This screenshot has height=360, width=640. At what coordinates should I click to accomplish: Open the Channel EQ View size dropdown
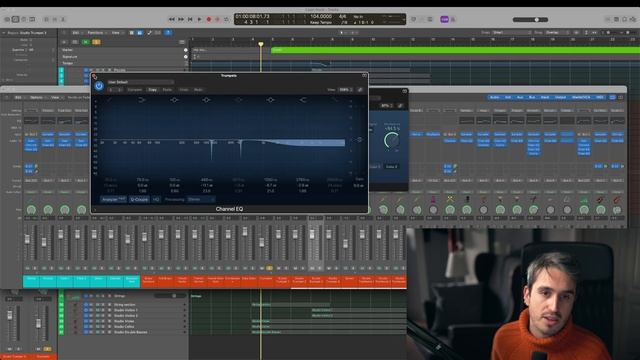click(x=346, y=89)
